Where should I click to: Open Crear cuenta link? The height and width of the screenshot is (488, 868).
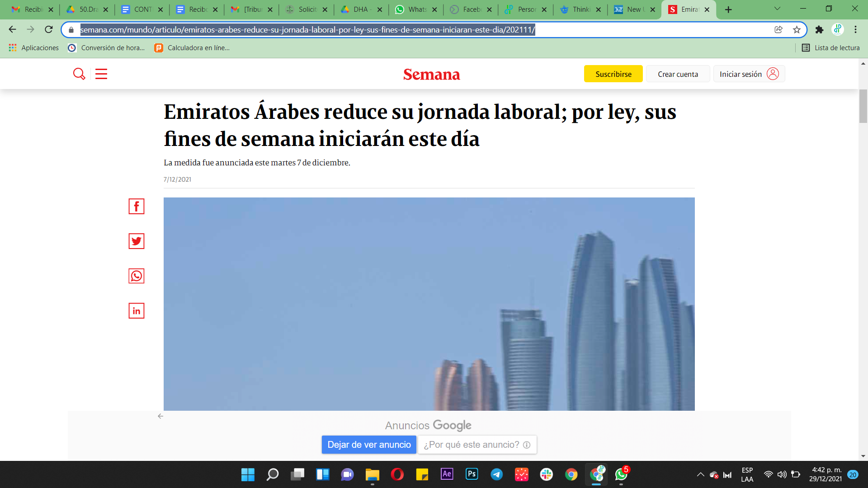(678, 74)
